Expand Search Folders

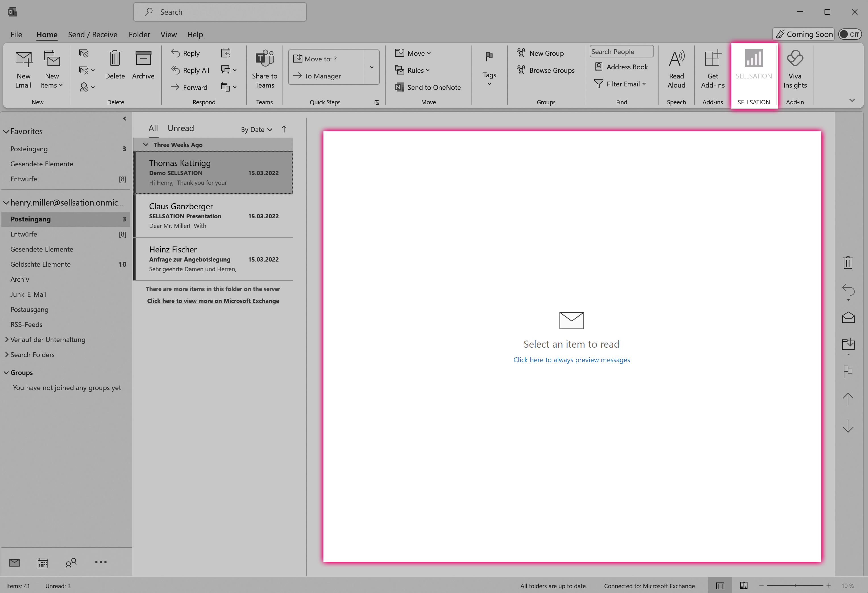[x=6, y=354]
